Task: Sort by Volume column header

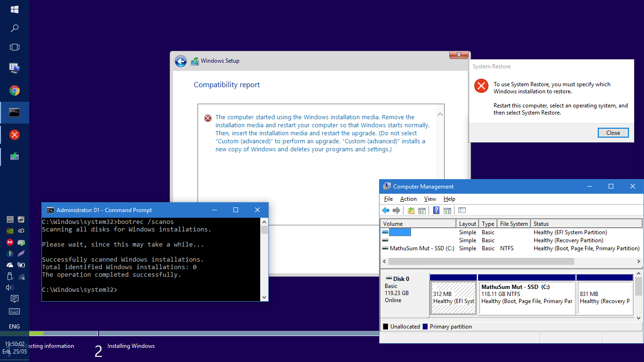Action: tap(418, 223)
